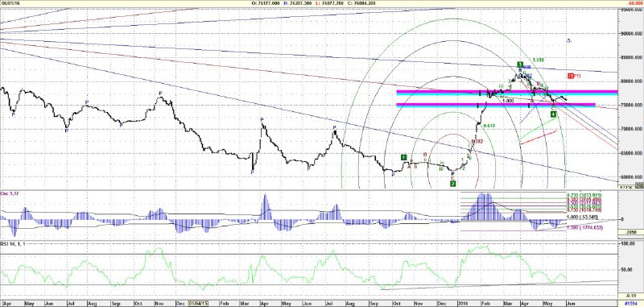Select the lower magenta support band
Viewport: 644px width, 307px height.
click(x=496, y=105)
